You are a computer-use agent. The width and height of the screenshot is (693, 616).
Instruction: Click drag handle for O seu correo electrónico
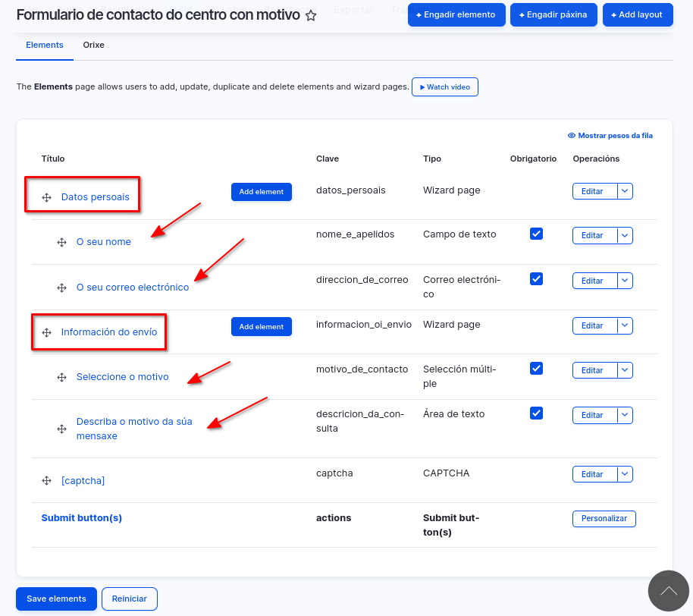coord(62,288)
